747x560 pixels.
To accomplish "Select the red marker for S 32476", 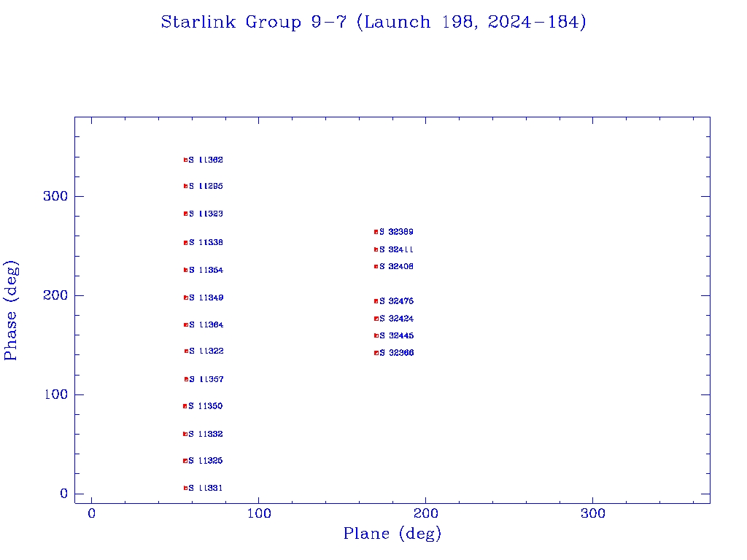I will click(376, 301).
